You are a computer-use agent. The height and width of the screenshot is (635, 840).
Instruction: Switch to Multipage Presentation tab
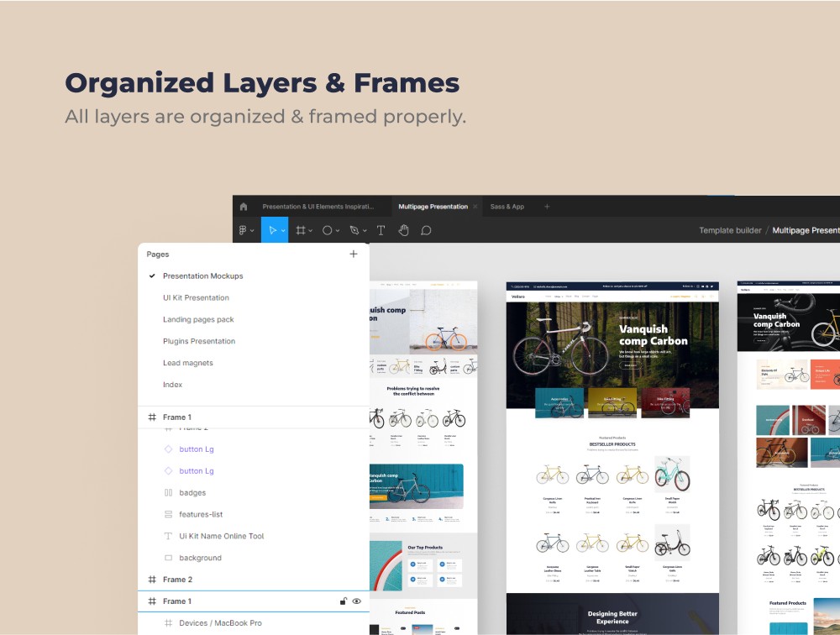tap(433, 207)
